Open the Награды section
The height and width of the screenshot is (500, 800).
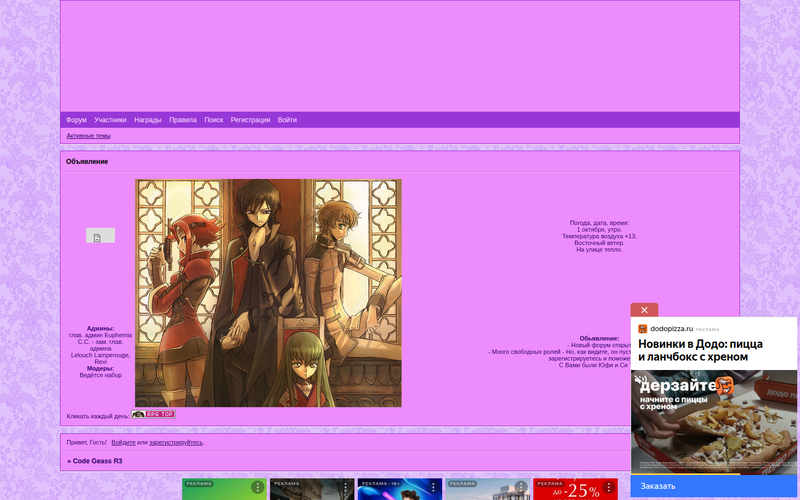[148, 120]
